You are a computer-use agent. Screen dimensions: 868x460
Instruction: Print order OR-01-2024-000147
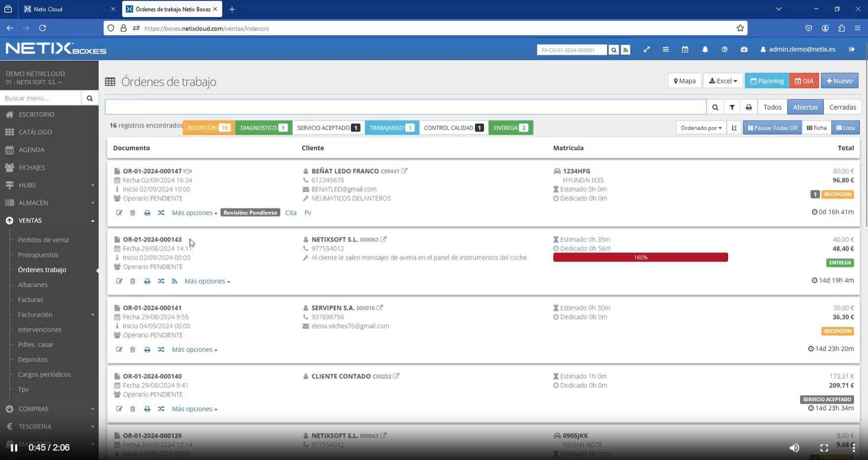point(147,213)
